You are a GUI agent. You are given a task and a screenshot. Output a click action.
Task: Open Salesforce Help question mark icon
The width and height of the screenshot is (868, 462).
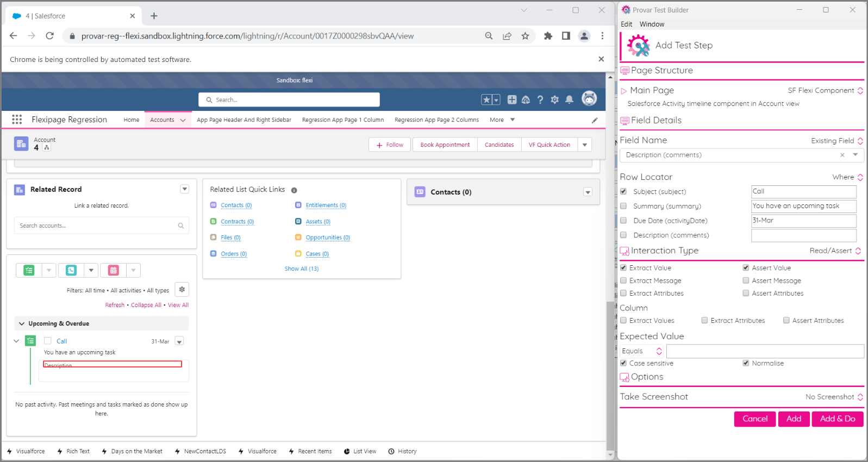pyautogui.click(x=540, y=99)
